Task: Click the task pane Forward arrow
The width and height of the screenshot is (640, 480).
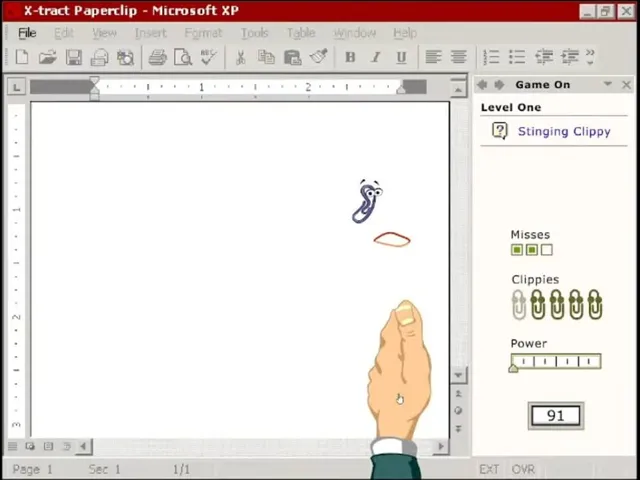Action: click(x=499, y=85)
